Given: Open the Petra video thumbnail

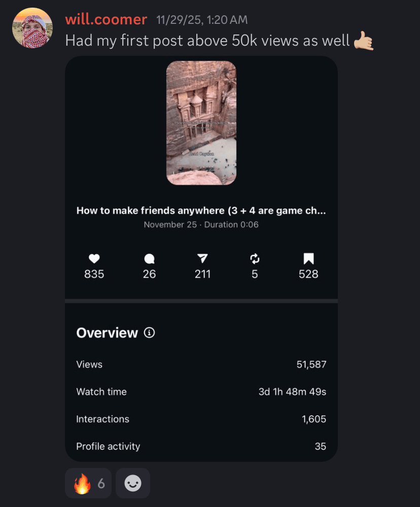Looking at the screenshot, I should click(201, 123).
